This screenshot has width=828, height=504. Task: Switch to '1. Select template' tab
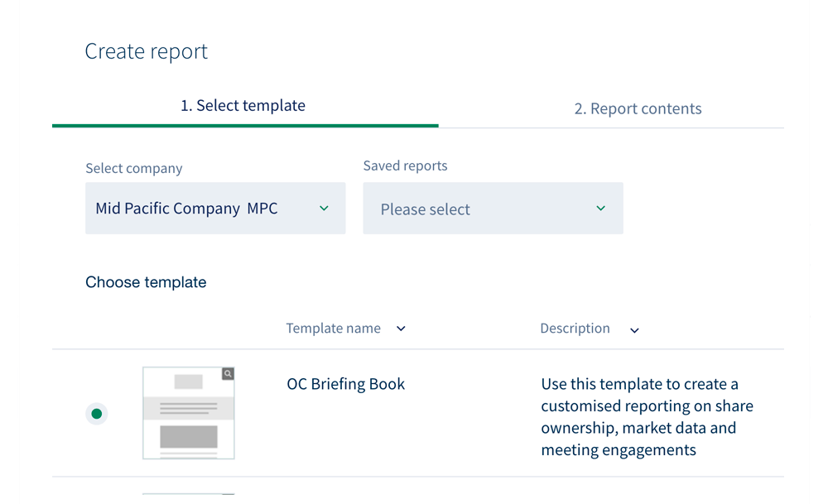click(243, 106)
